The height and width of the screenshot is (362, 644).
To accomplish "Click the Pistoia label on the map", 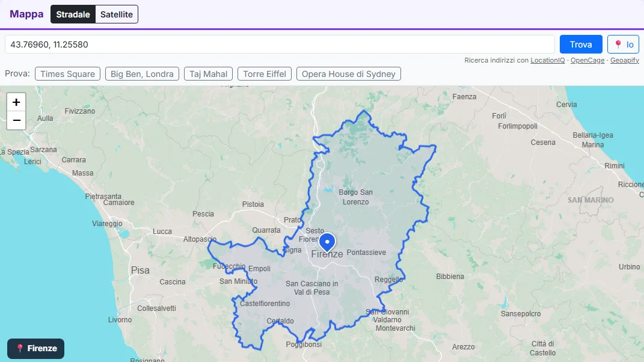I will (x=253, y=204).
